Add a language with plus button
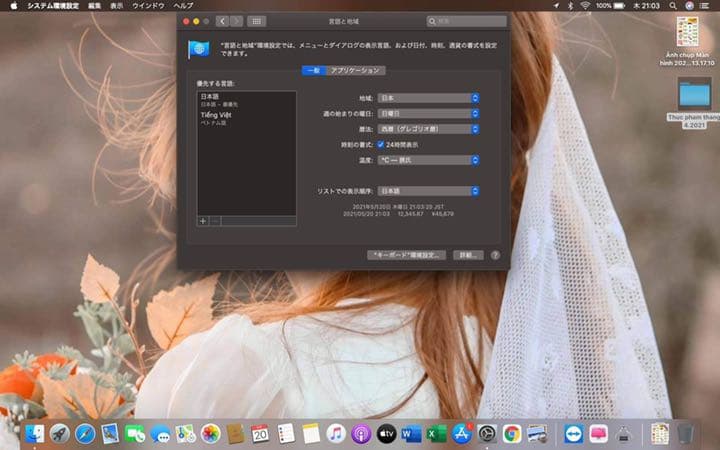This screenshot has height=450, width=720. click(x=203, y=221)
